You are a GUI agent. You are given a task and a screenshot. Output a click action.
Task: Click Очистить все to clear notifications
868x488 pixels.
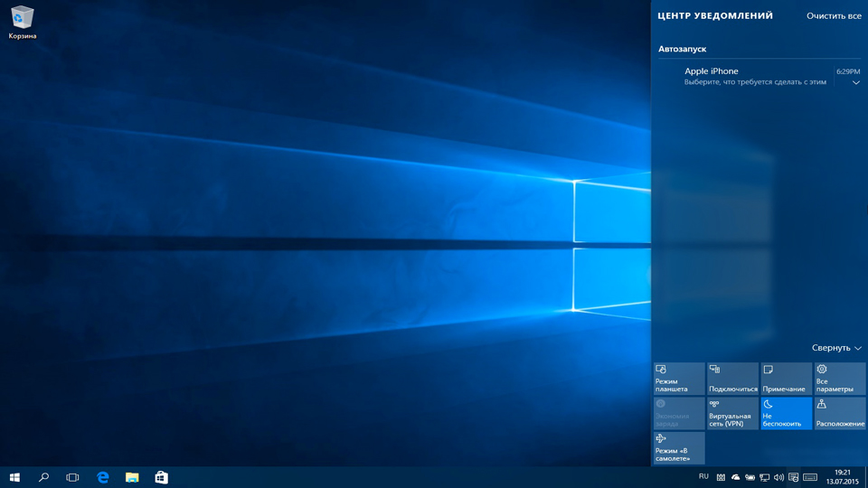[834, 16]
